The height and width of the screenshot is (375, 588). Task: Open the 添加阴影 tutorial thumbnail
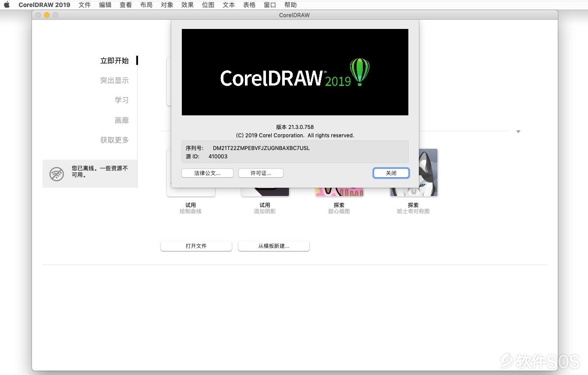tap(265, 191)
